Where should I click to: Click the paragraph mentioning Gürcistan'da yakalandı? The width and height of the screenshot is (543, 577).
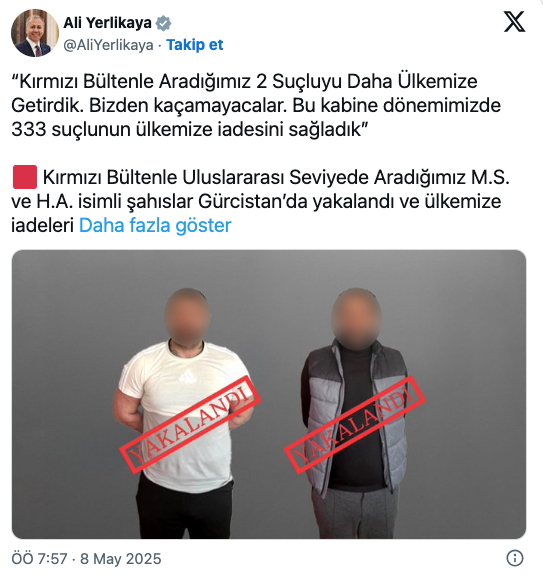click(260, 201)
